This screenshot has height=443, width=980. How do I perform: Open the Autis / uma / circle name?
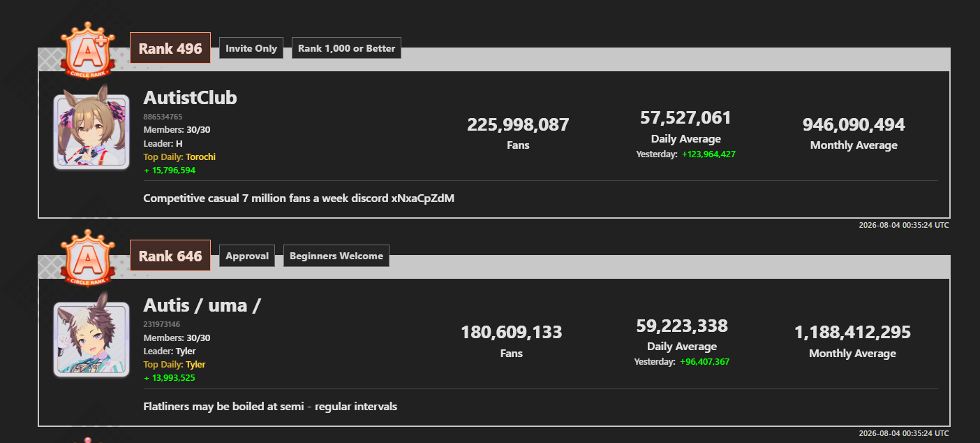(202, 305)
